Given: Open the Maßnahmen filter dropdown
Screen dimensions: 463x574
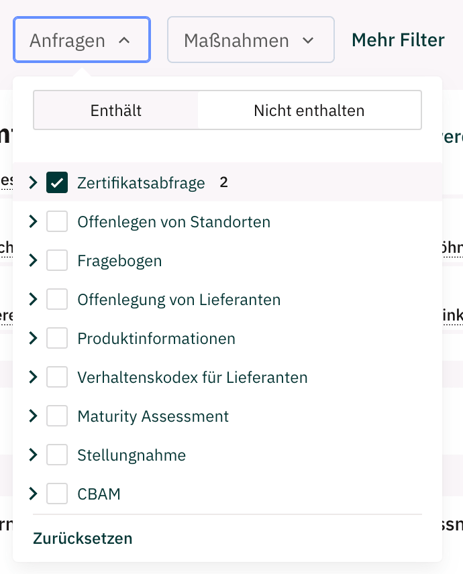Looking at the screenshot, I should pyautogui.click(x=251, y=40).
